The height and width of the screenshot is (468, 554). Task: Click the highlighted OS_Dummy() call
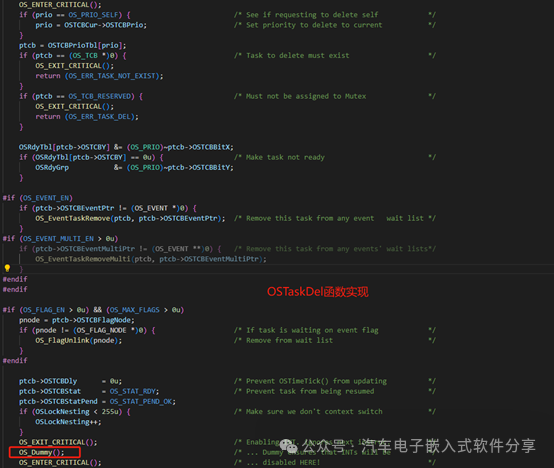pyautogui.click(x=41, y=452)
